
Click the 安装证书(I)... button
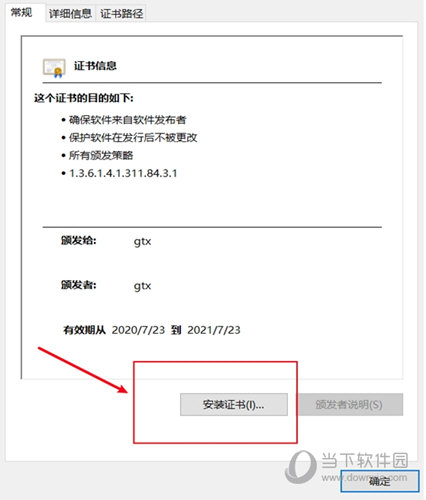point(234,405)
